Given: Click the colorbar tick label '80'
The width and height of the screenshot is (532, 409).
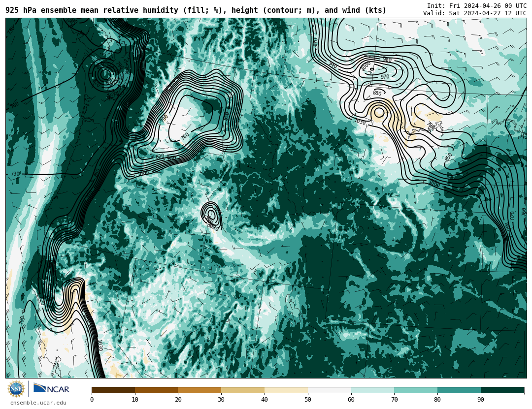Looking at the screenshot, I should (438, 400).
